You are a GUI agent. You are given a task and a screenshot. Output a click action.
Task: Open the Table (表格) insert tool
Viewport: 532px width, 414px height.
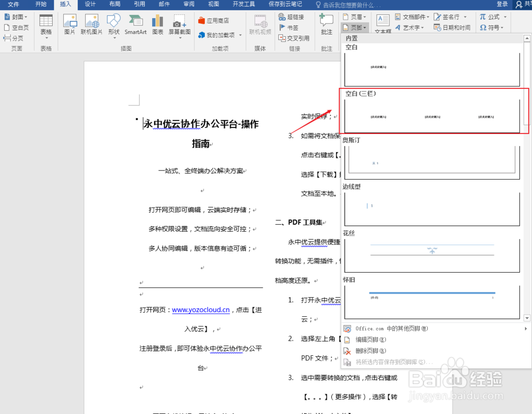(46, 26)
